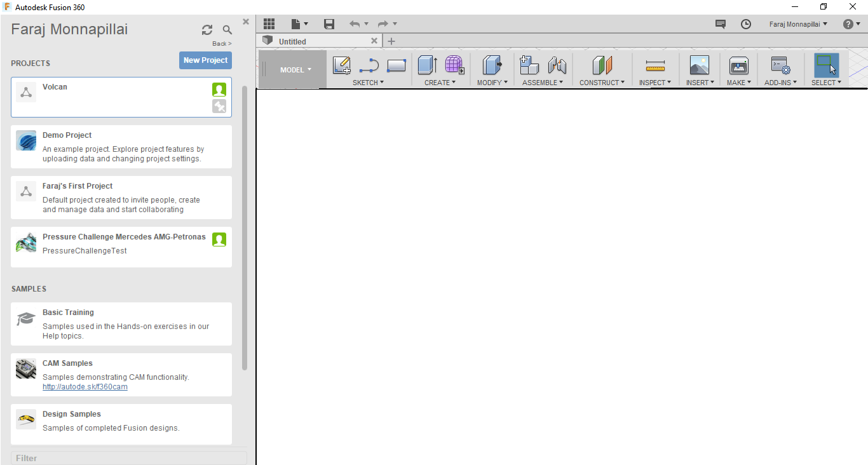Select the Offset Plane construct tool
Image resolution: width=868 pixels, height=465 pixels.
pos(602,65)
